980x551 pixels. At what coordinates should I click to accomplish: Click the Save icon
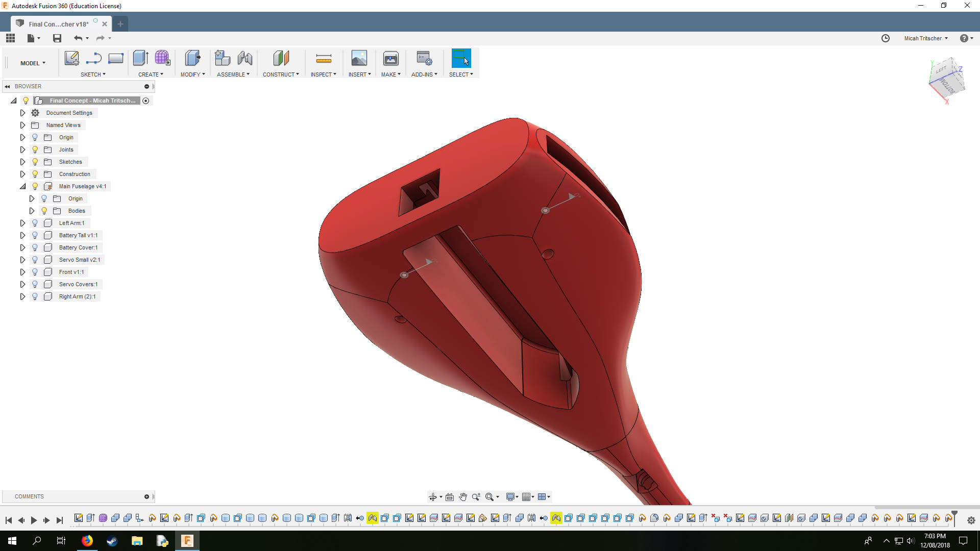[x=57, y=38]
